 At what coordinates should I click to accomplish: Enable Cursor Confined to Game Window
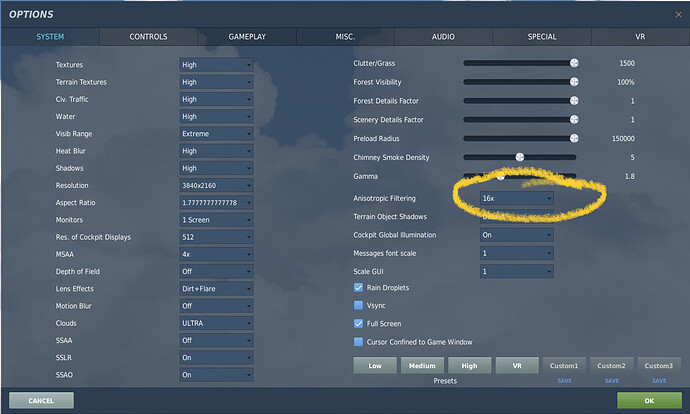point(360,342)
